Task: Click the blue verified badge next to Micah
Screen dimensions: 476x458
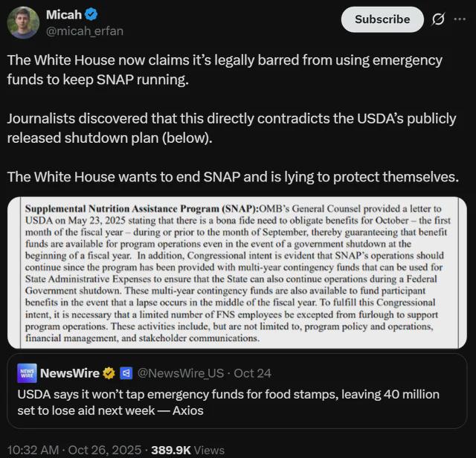Action: coord(91,15)
